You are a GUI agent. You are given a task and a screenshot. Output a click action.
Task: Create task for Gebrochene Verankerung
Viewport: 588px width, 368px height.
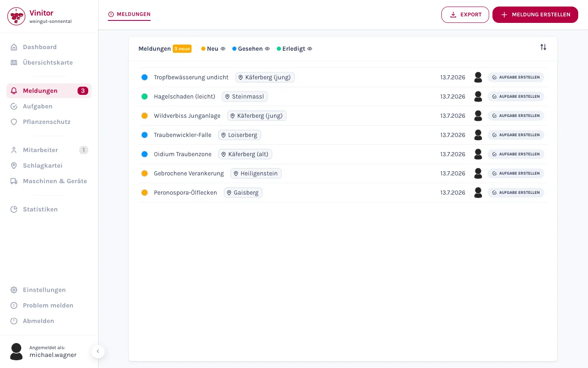click(x=516, y=173)
